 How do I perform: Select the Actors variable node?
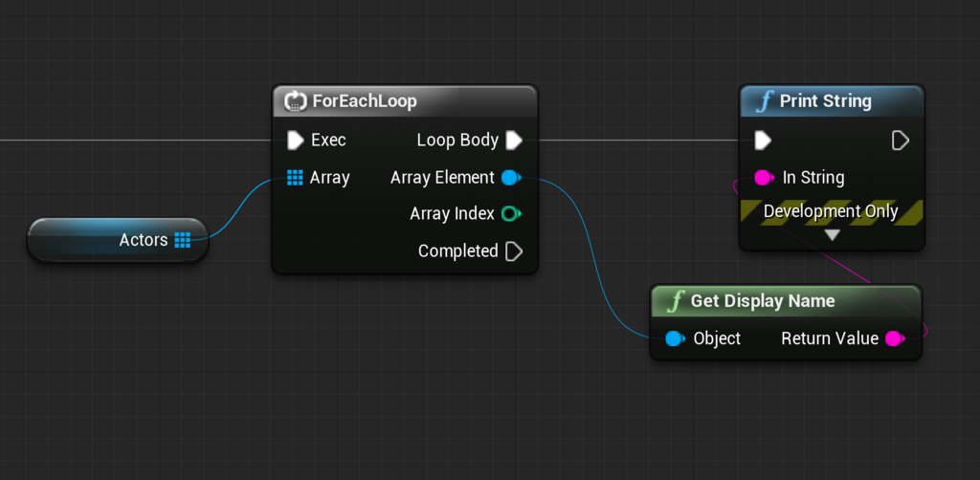point(118,240)
